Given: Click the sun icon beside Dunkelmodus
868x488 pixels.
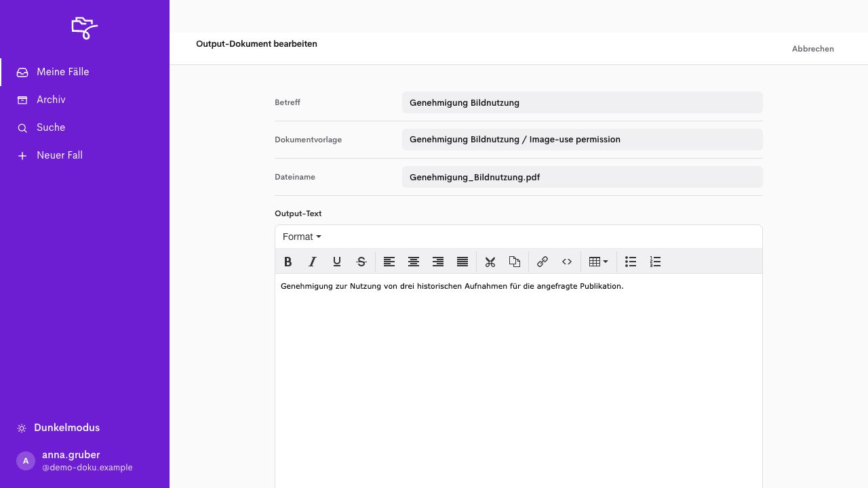Looking at the screenshot, I should 22,428.
